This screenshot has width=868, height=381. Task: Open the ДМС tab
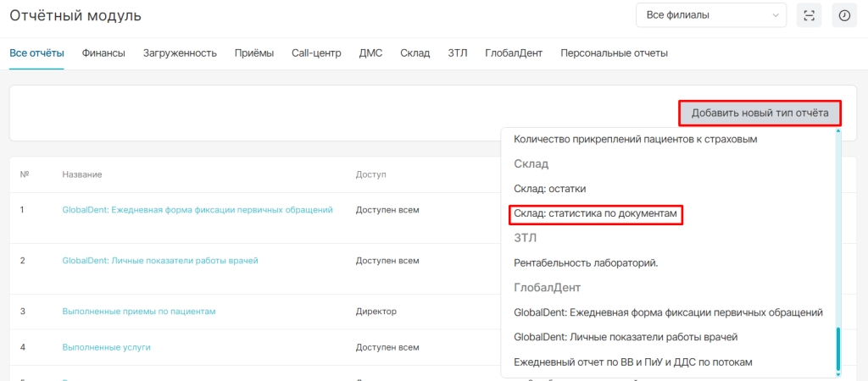pos(371,53)
